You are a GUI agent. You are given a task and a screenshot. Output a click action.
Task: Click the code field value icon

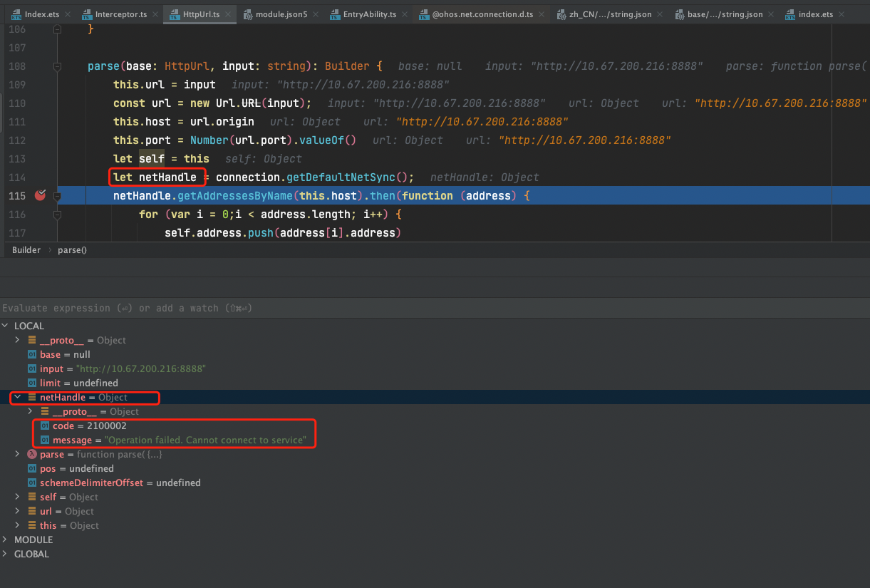click(x=44, y=425)
